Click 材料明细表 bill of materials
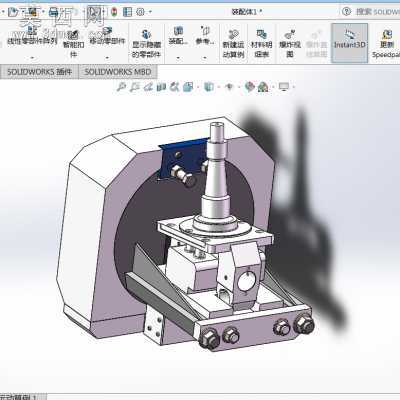 (x=261, y=43)
